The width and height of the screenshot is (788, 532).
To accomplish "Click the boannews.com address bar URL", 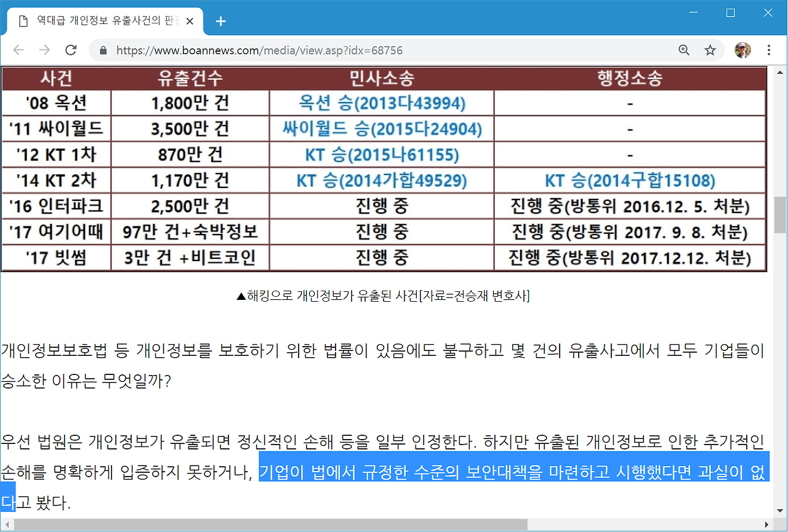I will (x=259, y=50).
